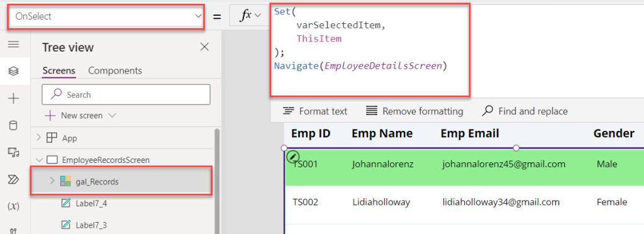Open the Data cylinder icon

click(x=13, y=125)
